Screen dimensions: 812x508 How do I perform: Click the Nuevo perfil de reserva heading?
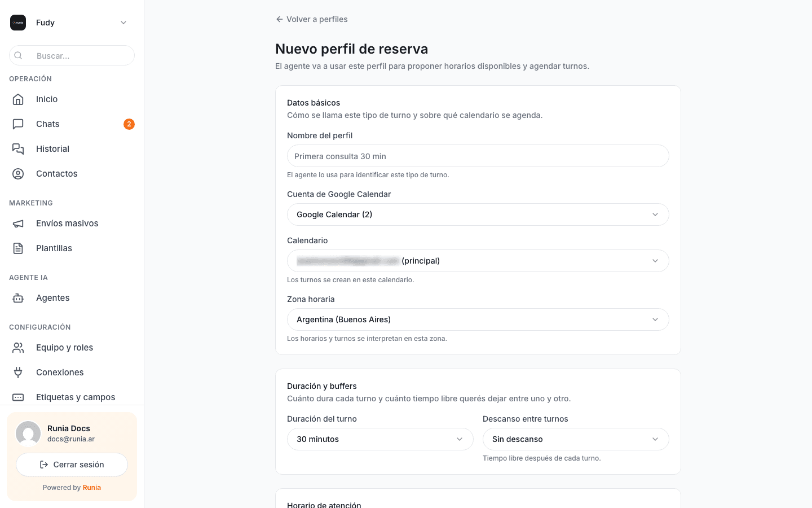coord(351,49)
